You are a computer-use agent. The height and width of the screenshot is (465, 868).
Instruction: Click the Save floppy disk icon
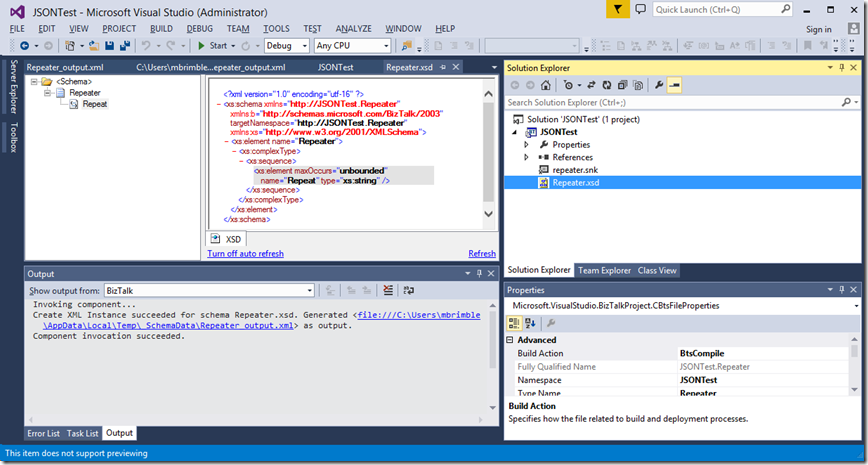click(110, 46)
